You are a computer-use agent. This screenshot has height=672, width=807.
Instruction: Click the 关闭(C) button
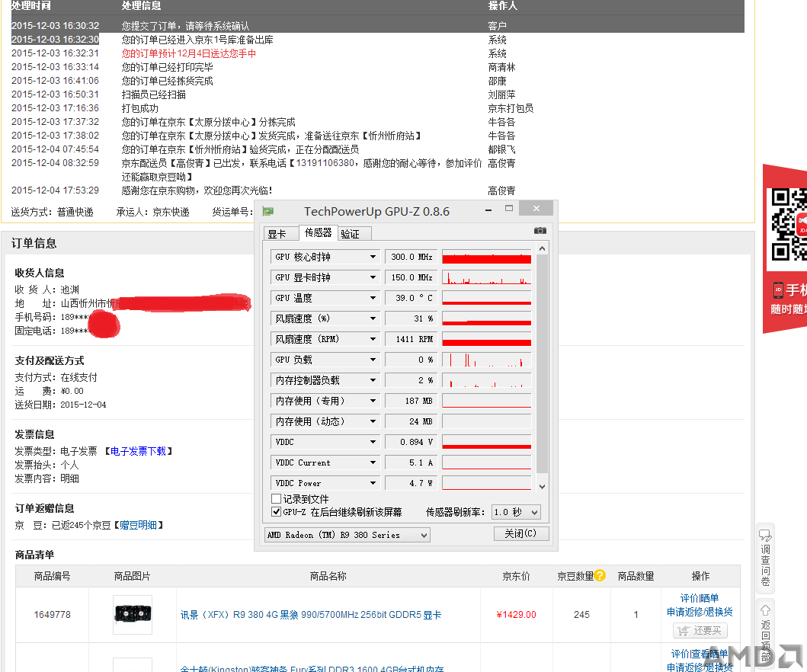click(x=520, y=533)
